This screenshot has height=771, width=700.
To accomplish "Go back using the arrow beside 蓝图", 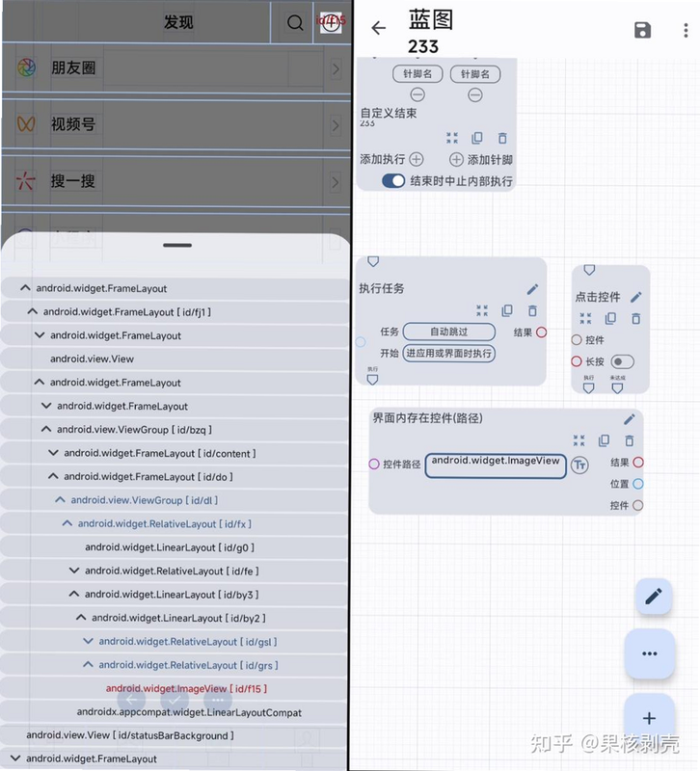I will [x=378, y=28].
